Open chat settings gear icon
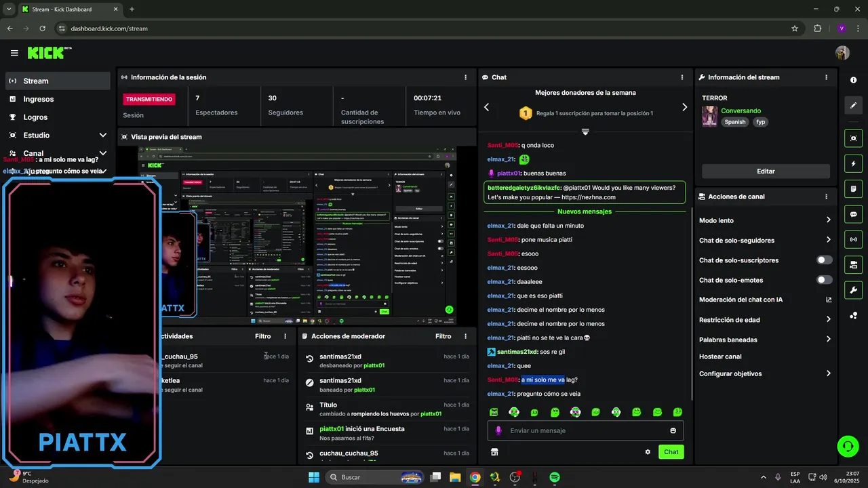The height and width of the screenshot is (488, 868). tap(648, 452)
